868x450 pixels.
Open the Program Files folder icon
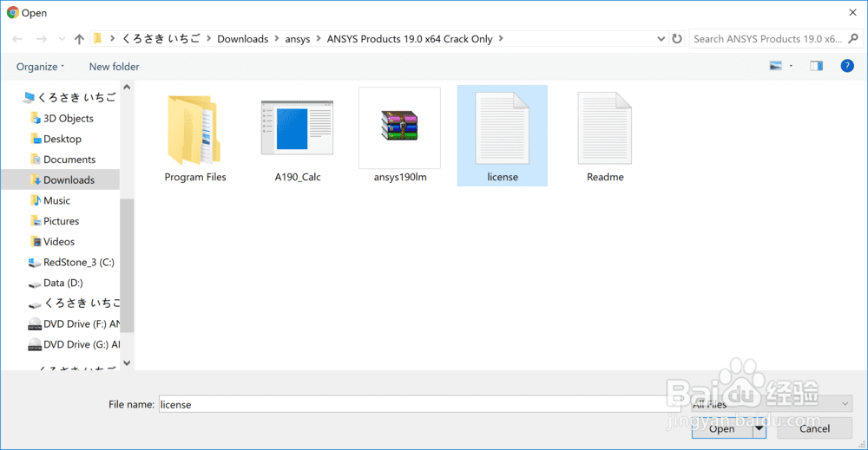194,130
